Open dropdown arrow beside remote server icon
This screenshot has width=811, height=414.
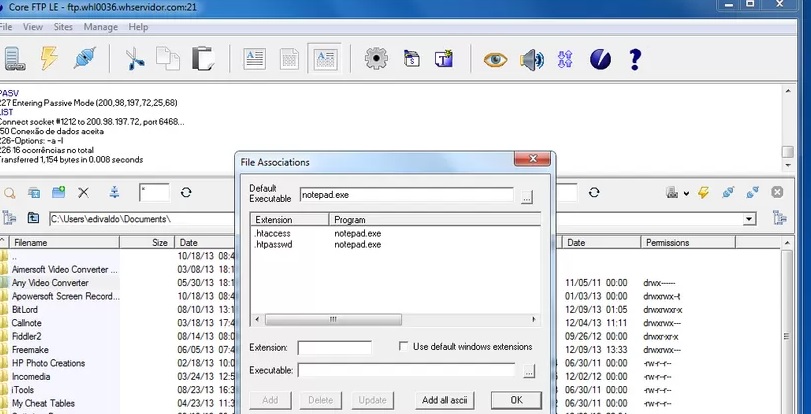tap(686, 194)
